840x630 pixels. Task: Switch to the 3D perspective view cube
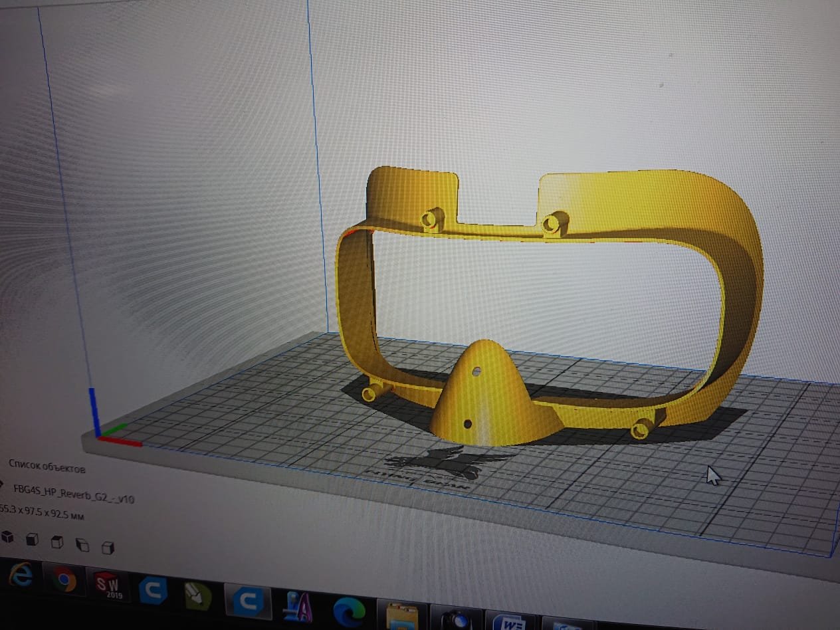coord(7,536)
